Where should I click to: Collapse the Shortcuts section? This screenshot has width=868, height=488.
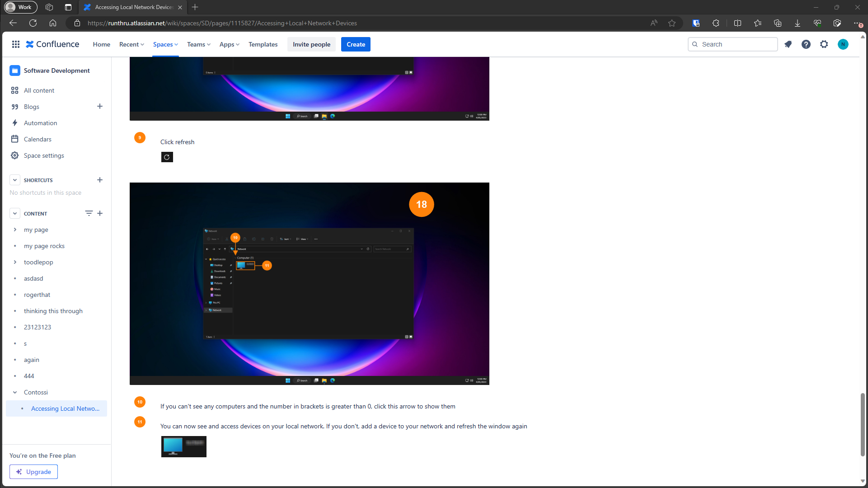tap(15, 180)
